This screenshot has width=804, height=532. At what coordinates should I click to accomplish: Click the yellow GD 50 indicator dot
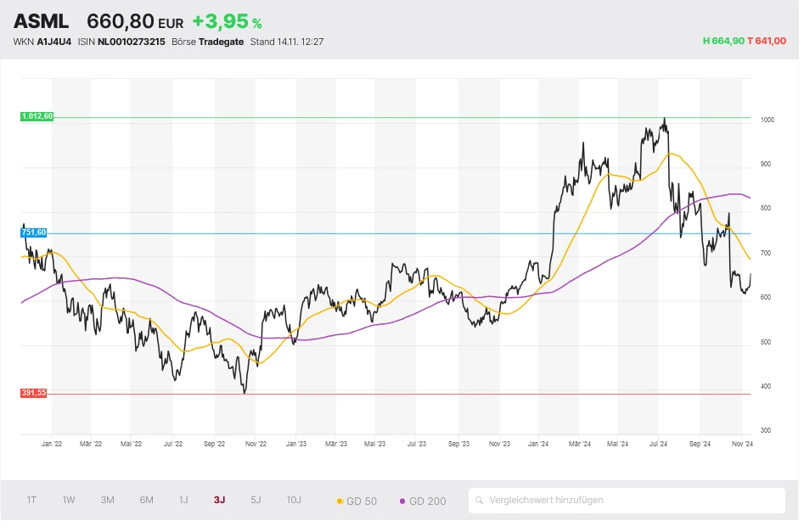coord(340,501)
